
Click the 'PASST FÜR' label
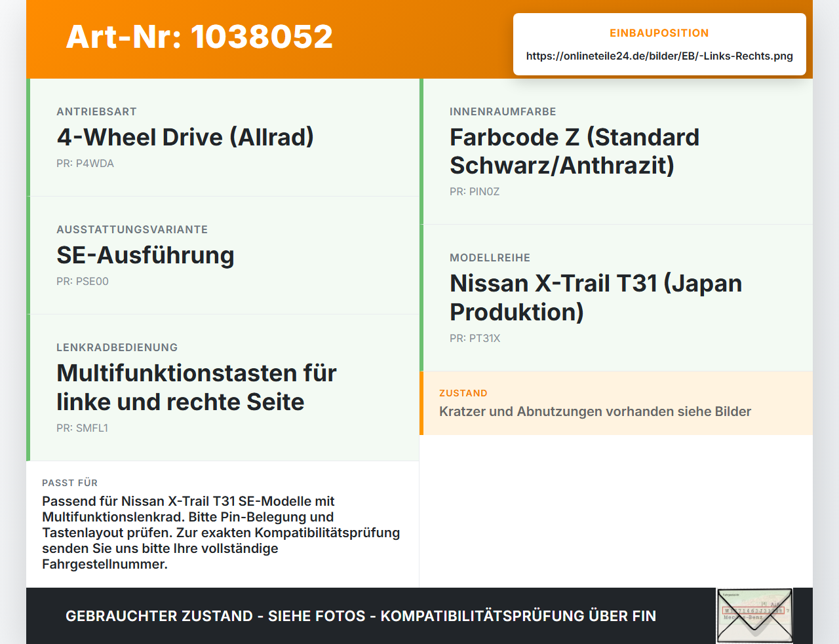coord(69,483)
